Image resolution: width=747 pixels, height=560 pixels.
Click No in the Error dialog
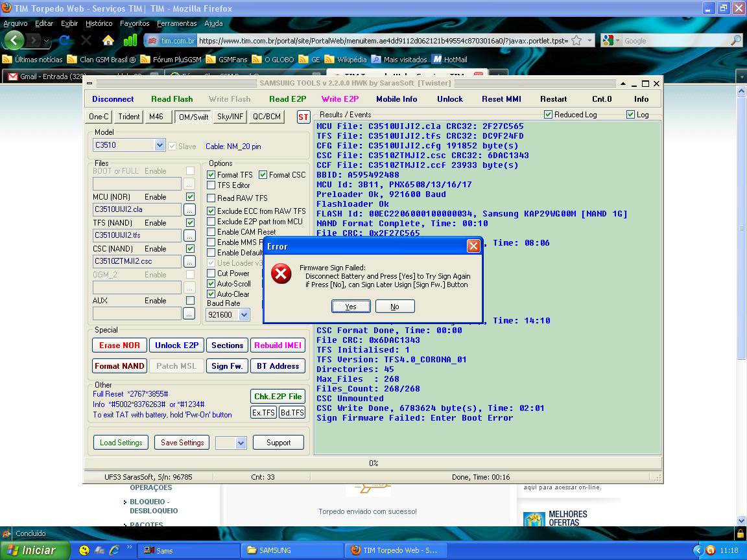coord(395,307)
